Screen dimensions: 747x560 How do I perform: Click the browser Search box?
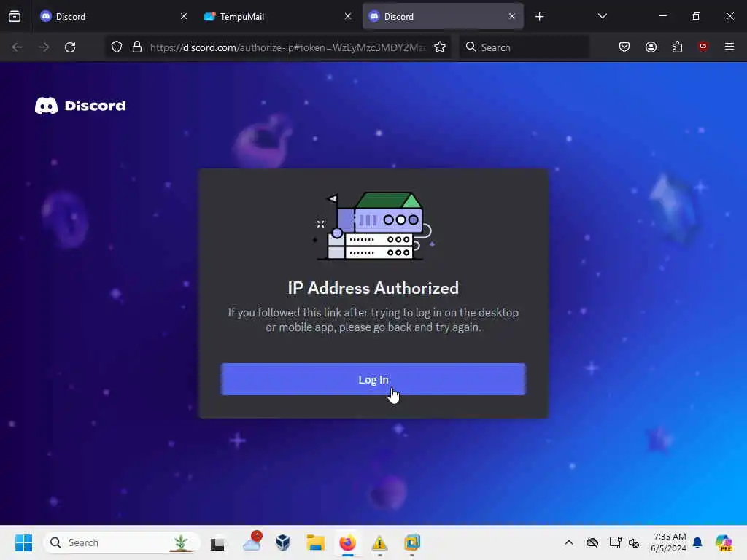click(524, 47)
